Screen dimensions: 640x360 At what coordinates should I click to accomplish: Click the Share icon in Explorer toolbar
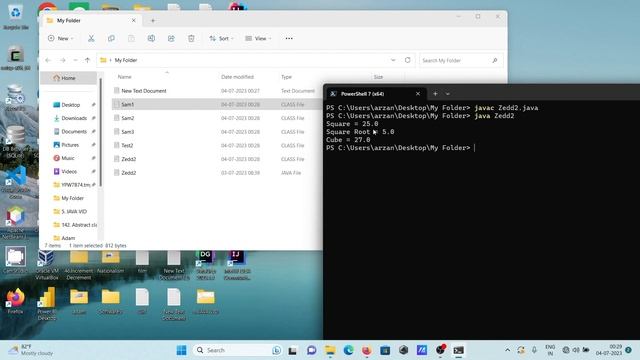coord(171,38)
